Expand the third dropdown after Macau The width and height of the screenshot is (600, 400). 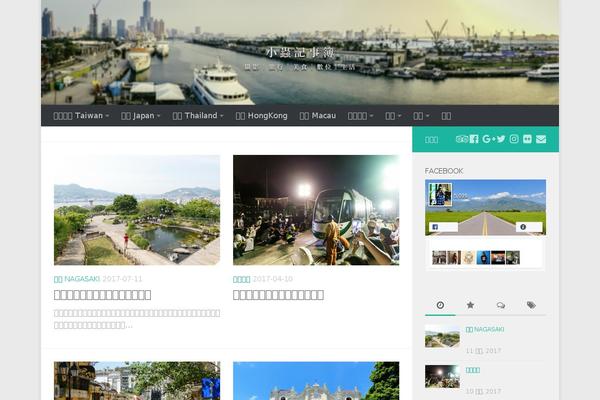421,116
